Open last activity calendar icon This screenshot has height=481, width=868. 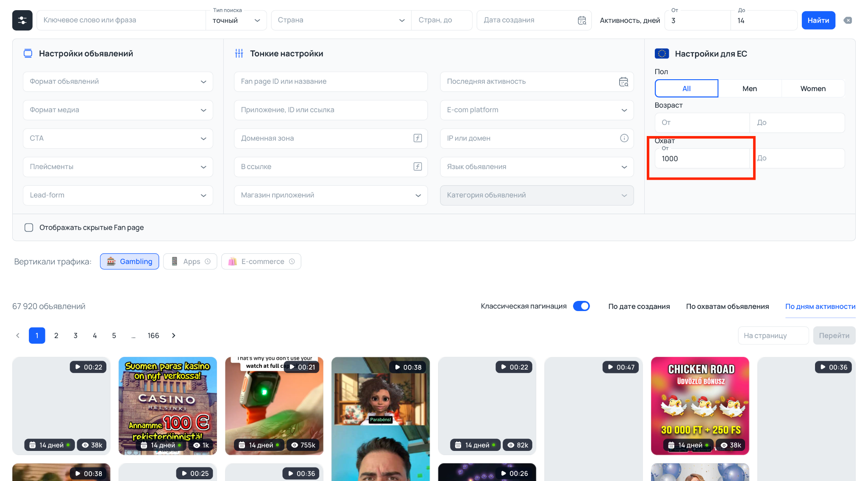[623, 82]
